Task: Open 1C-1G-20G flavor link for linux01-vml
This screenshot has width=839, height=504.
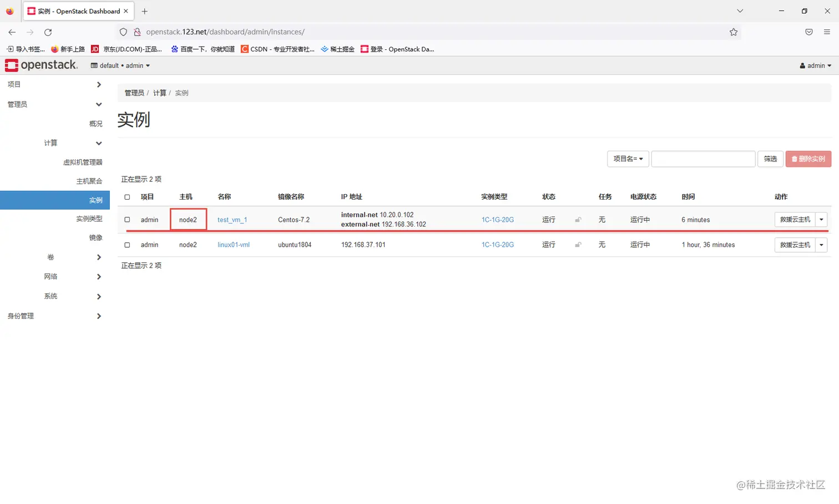Action: (x=498, y=245)
